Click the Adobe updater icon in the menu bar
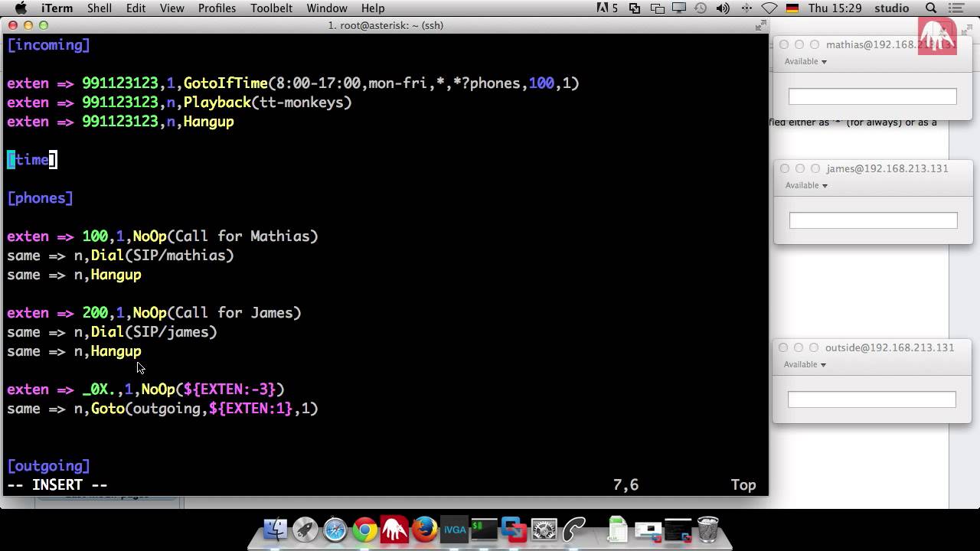 pos(608,8)
